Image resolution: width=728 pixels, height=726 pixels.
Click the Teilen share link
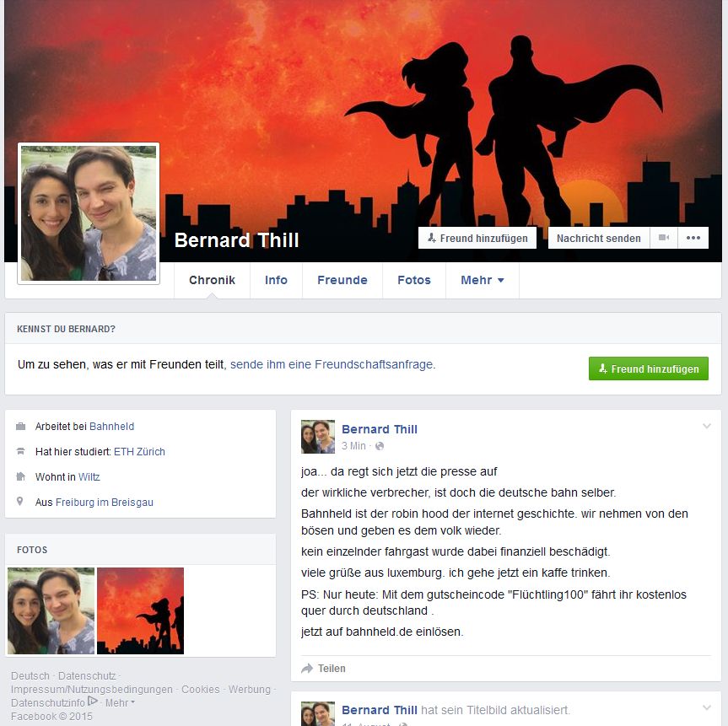(332, 669)
